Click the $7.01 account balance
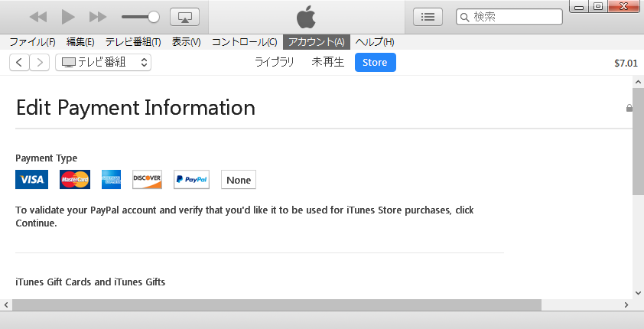This screenshot has height=329, width=644. [x=626, y=64]
